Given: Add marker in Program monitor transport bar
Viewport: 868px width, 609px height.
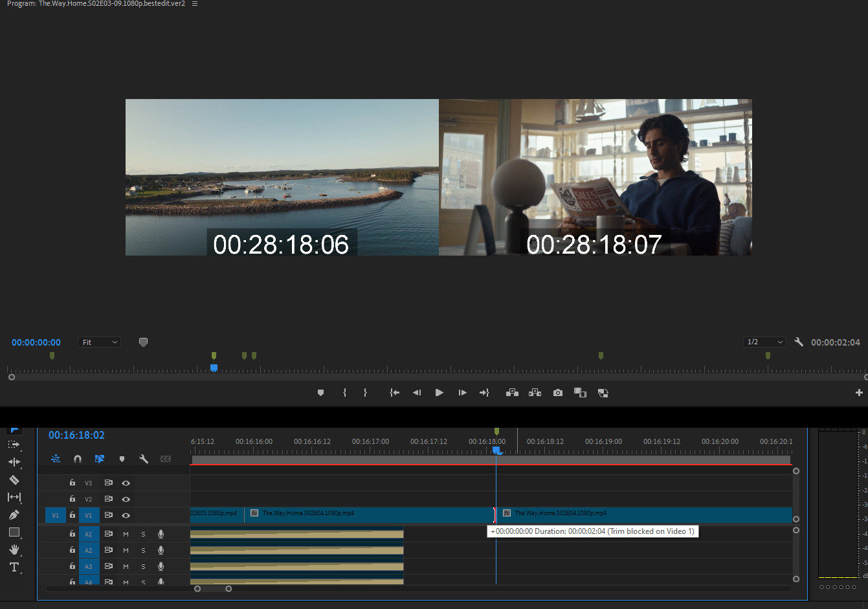Looking at the screenshot, I should point(320,393).
